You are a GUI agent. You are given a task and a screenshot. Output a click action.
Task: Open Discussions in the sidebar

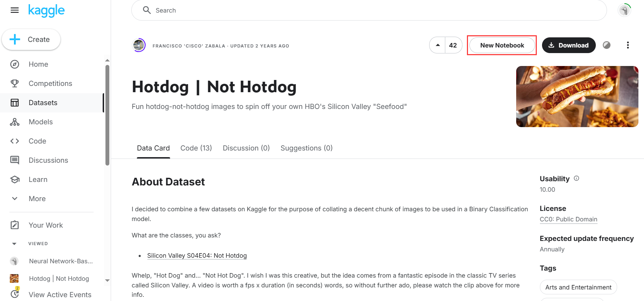coord(48,160)
